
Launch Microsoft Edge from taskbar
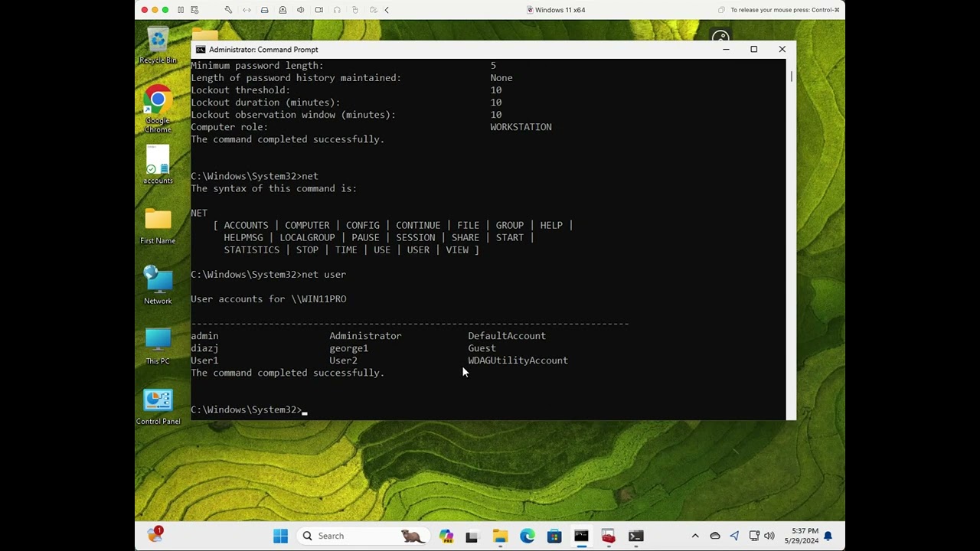point(528,536)
